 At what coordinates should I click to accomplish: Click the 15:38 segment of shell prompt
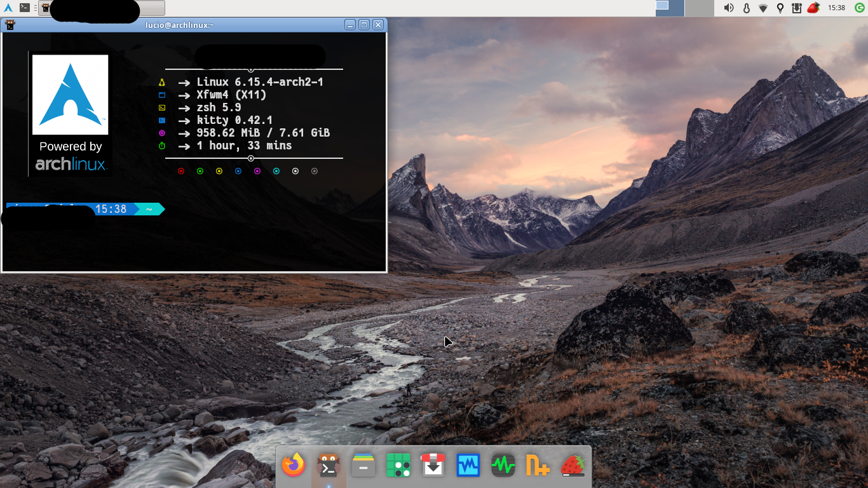tap(111, 209)
